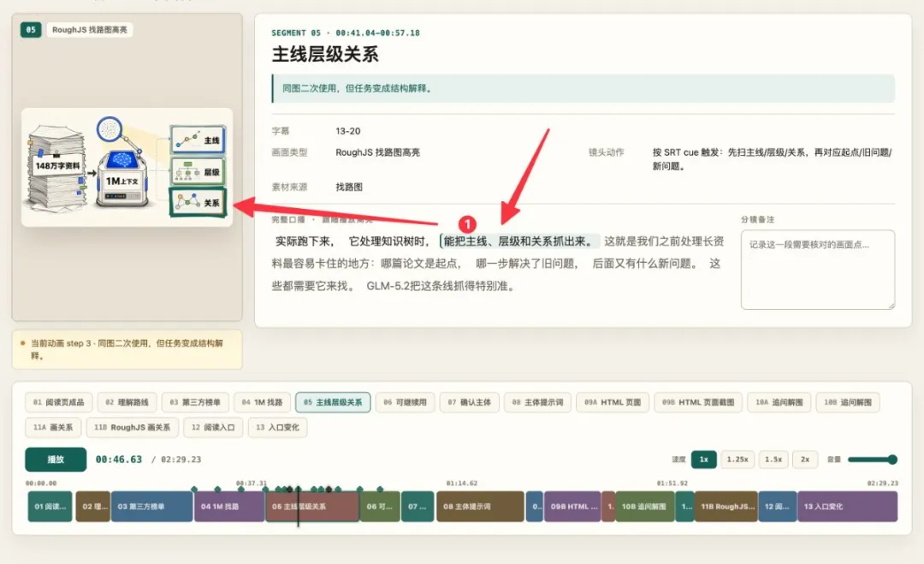
Task: Click the sentence GLM-5.2把这条线抓得特别准。
Action: click(x=442, y=286)
